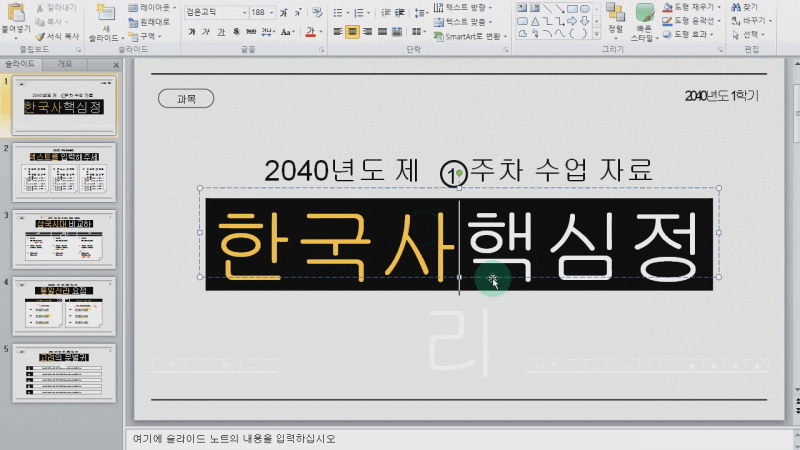This screenshot has width=800, height=450.
Task: Align text right
Action: tap(367, 32)
